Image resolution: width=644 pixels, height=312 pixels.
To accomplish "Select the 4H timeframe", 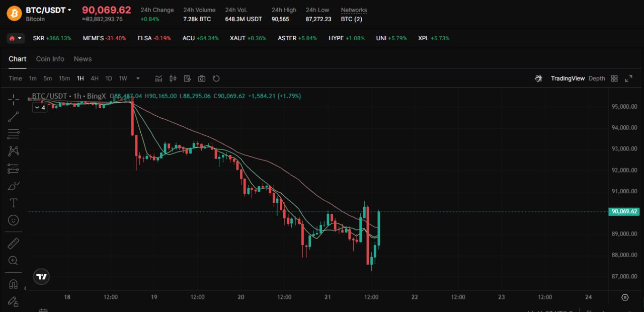I will (x=95, y=79).
